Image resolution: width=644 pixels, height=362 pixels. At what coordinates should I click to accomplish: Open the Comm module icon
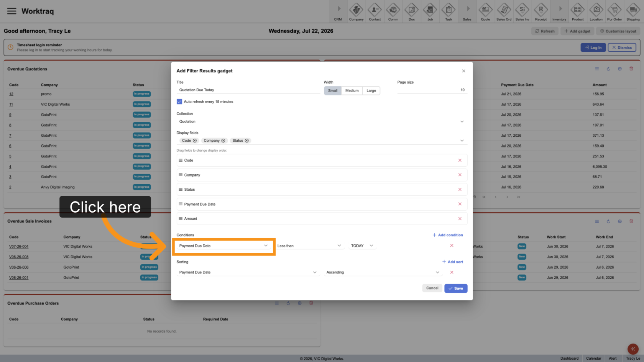pyautogui.click(x=393, y=11)
